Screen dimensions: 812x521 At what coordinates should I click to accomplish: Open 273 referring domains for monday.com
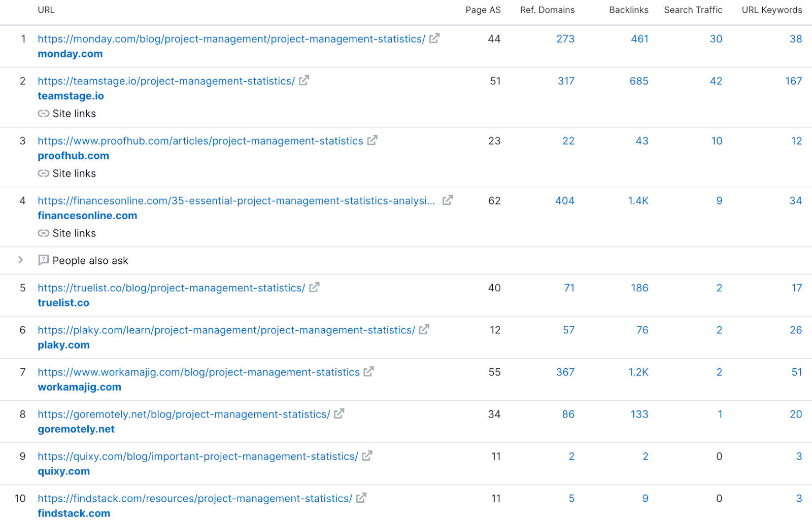565,39
